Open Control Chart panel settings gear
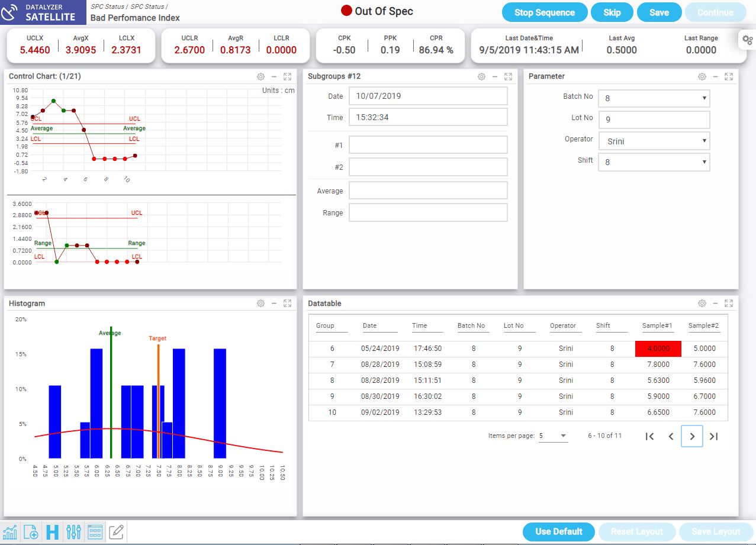Viewport: 756px width, 545px height. pos(260,76)
